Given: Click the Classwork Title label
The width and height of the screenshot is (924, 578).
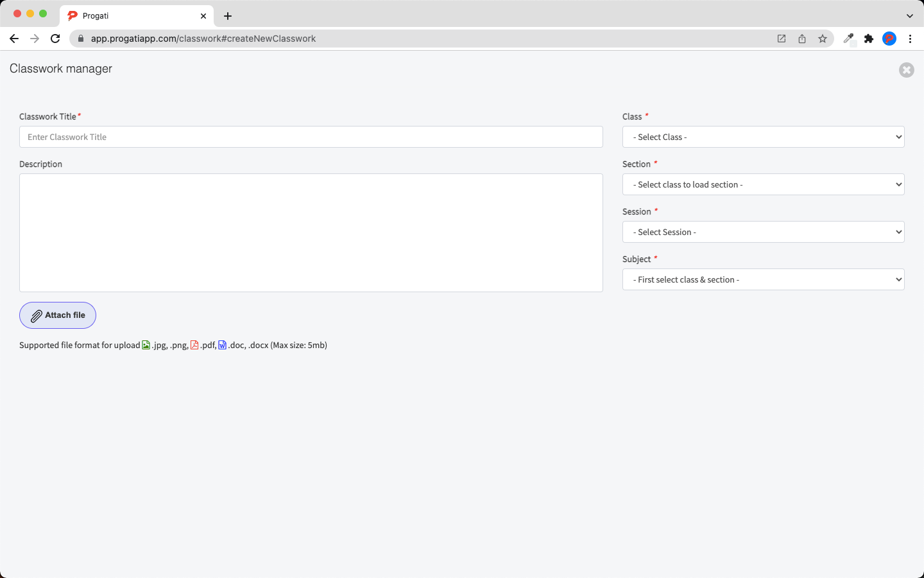Looking at the screenshot, I should point(48,116).
